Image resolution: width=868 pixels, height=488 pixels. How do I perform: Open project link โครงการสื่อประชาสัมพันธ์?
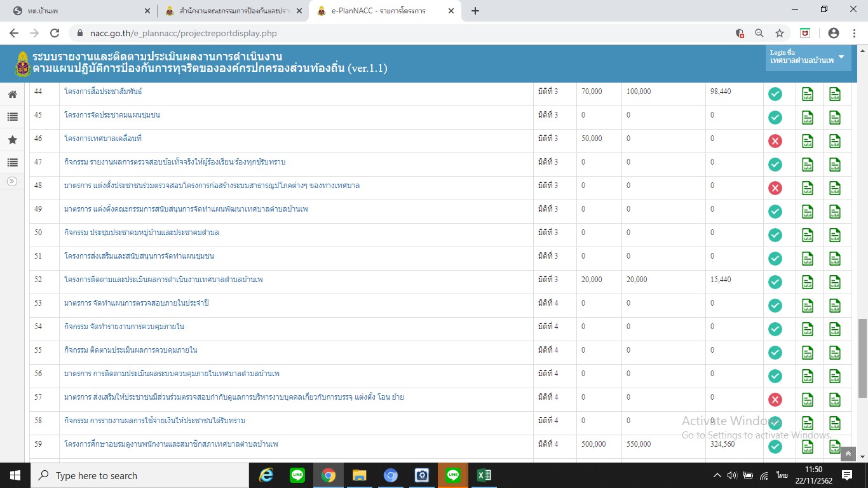click(x=103, y=91)
